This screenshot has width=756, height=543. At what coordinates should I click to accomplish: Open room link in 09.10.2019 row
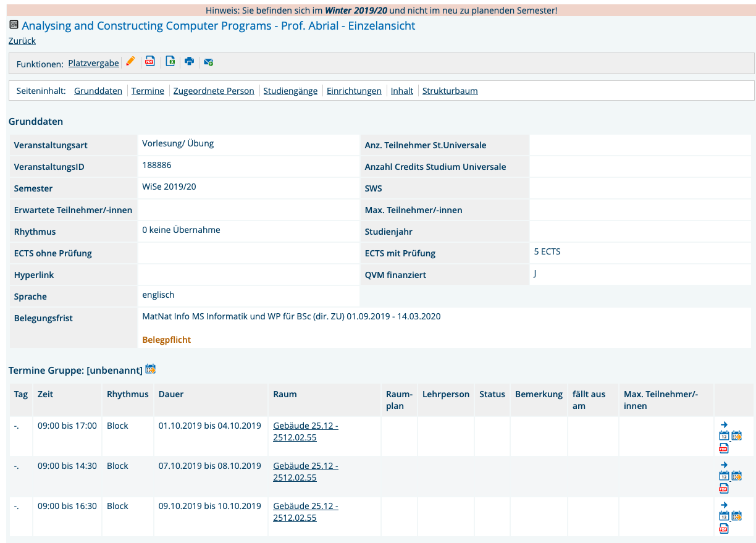pyautogui.click(x=306, y=511)
